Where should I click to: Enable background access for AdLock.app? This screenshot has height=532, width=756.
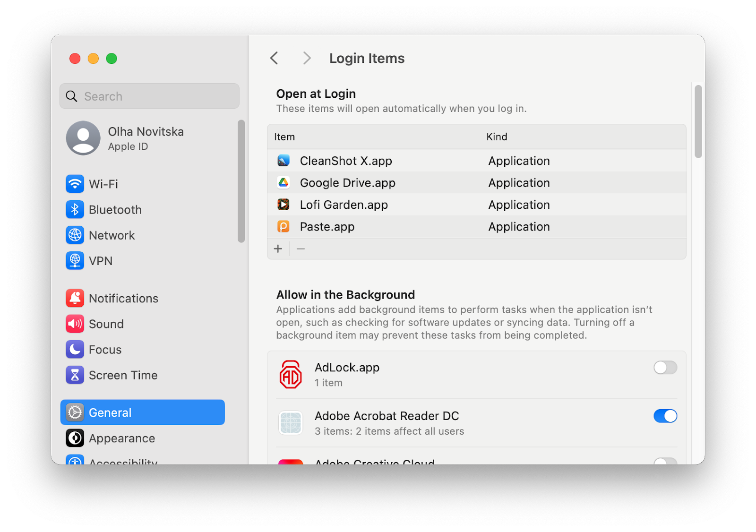point(665,368)
